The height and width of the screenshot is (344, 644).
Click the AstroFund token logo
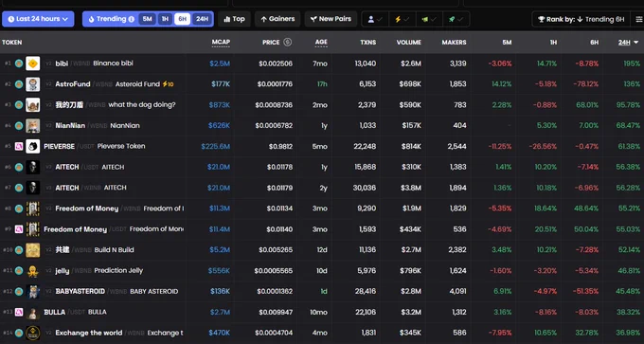coord(33,84)
